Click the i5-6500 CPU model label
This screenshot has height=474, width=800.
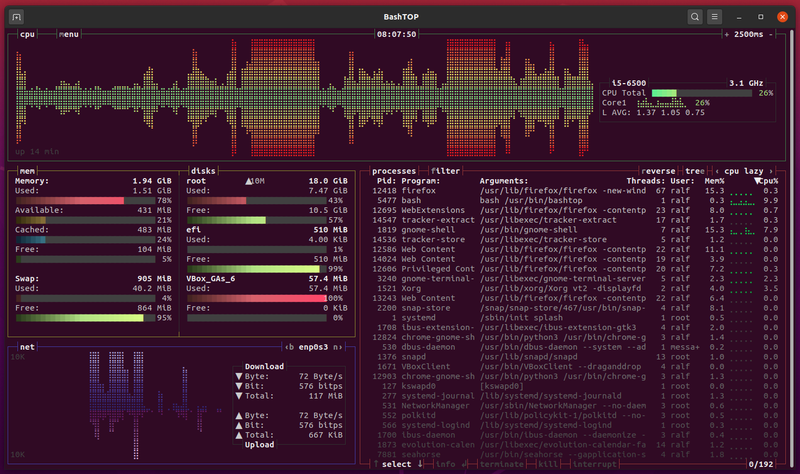click(629, 83)
